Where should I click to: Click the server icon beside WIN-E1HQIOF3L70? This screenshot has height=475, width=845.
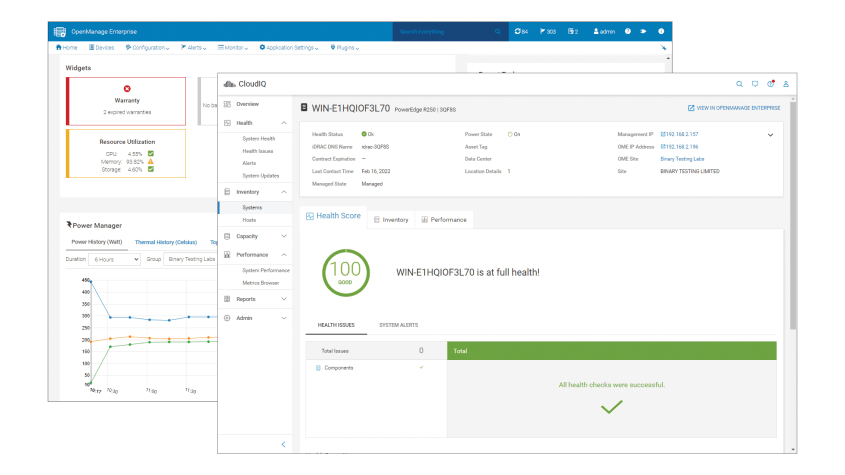coord(304,108)
